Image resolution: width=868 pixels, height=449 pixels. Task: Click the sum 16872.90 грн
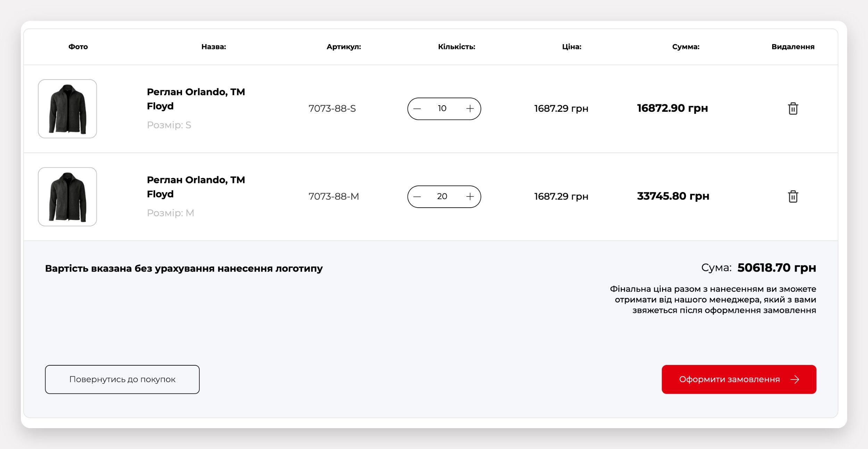673,108
